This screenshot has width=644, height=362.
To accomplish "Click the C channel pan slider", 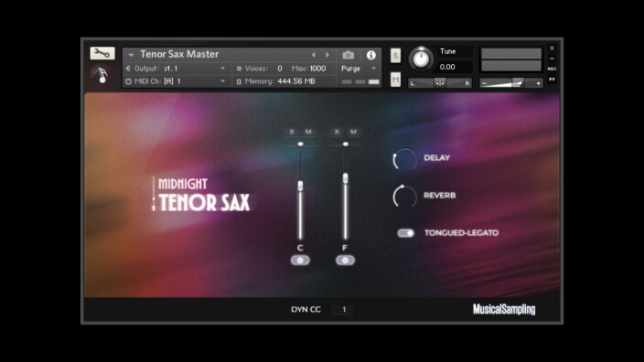I will [x=300, y=144].
